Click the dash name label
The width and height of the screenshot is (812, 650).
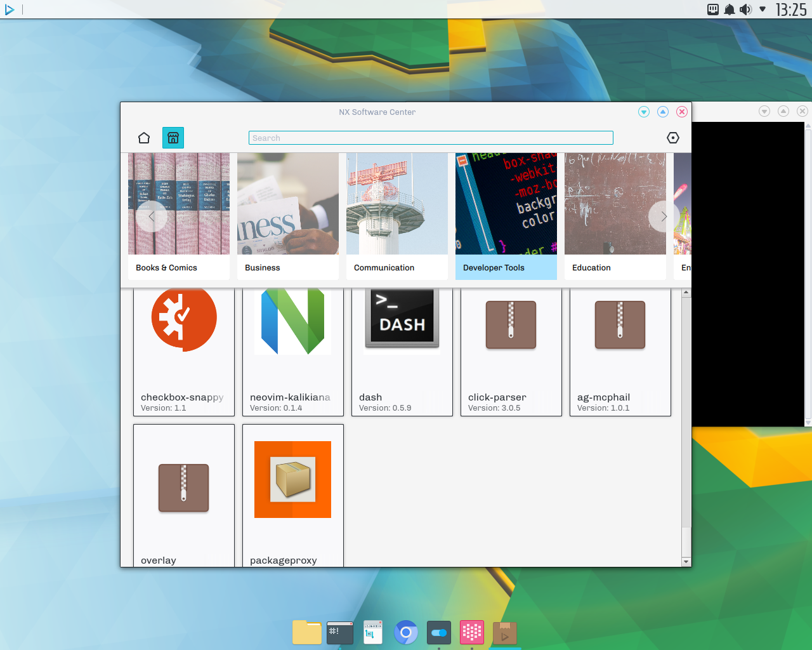(370, 397)
